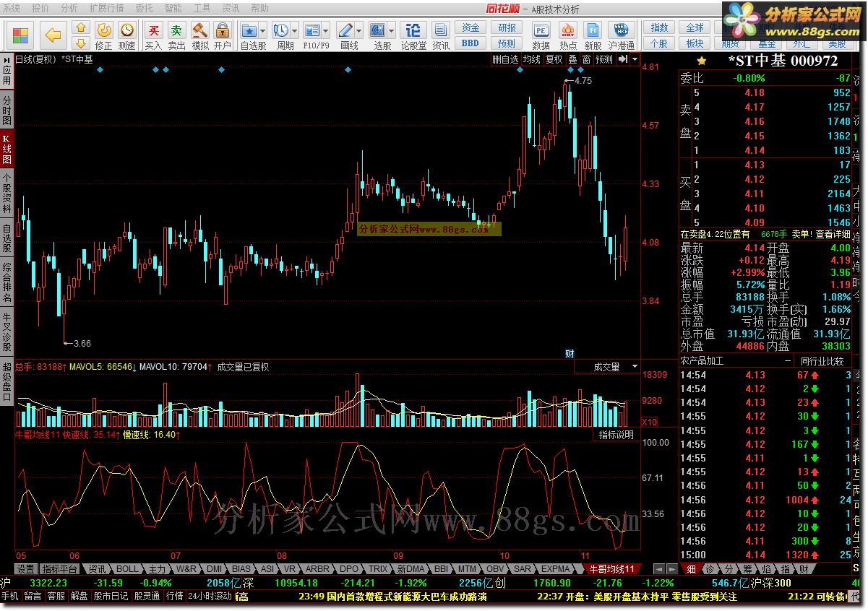
Task: Expand the F10/F9 dropdown arrow
Action: (325, 32)
